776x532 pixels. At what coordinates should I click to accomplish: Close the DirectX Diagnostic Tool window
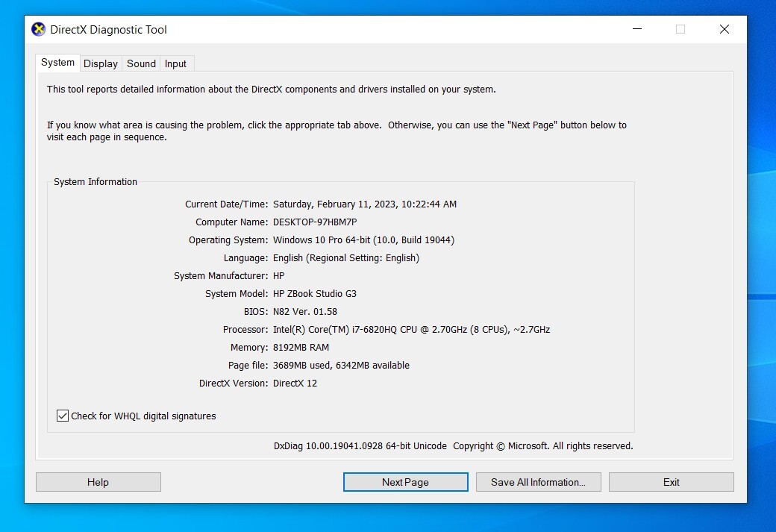point(724,29)
